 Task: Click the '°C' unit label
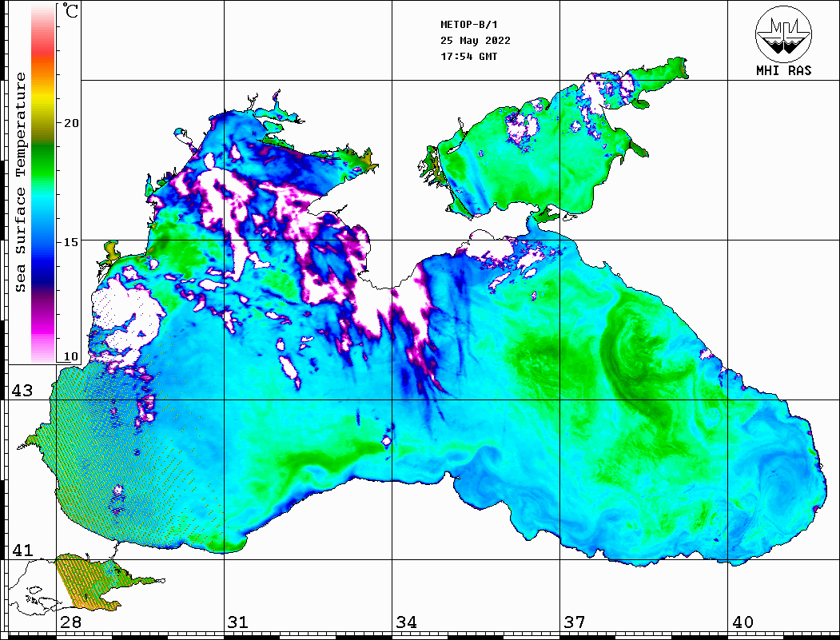pos(70,10)
